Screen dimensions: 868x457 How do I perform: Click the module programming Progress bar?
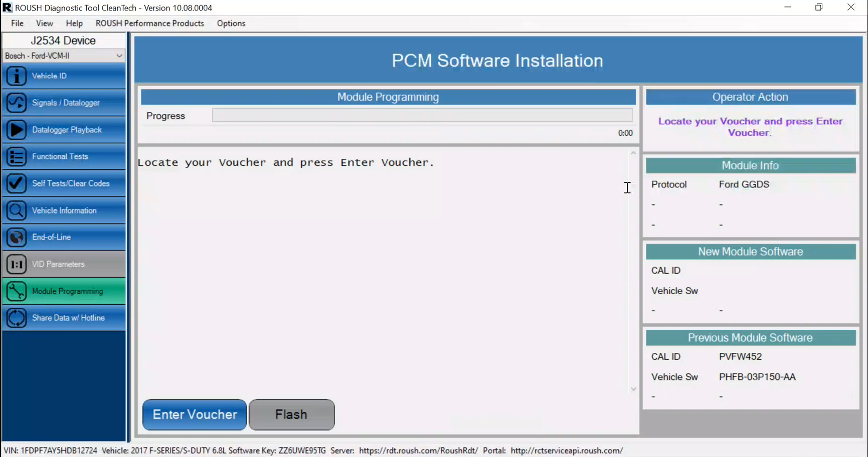422,115
